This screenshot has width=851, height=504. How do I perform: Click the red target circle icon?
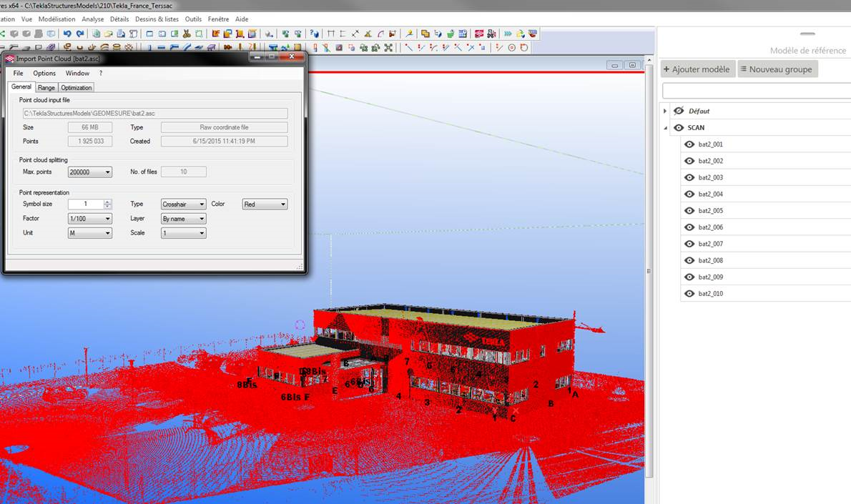click(511, 48)
